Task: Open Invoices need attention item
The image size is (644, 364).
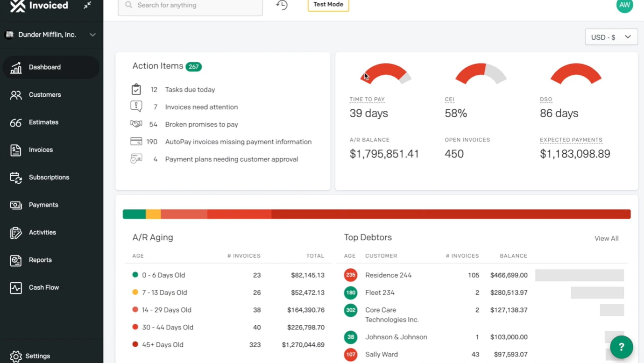Action: coord(201,107)
